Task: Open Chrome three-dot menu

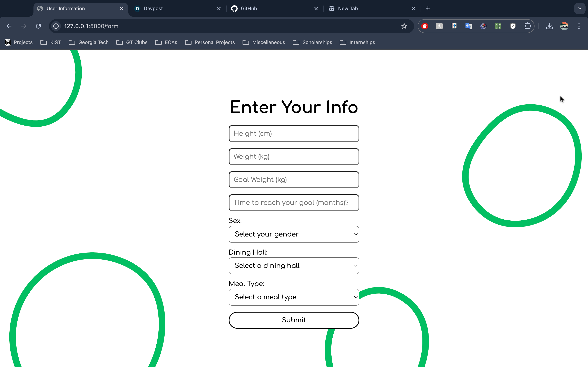Action: [x=579, y=26]
